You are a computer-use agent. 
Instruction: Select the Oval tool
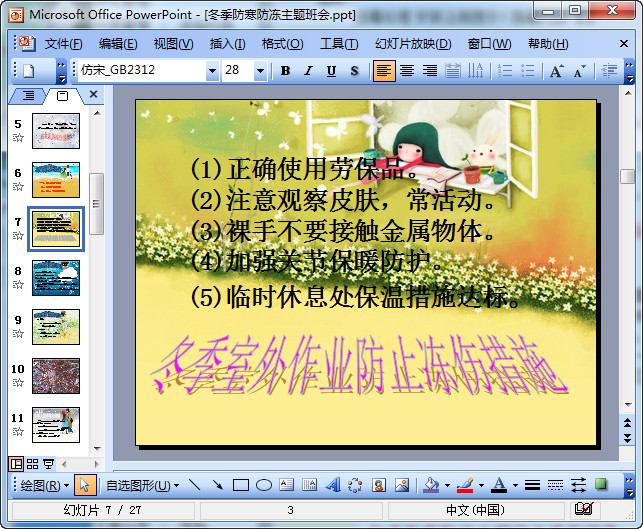(x=264, y=486)
